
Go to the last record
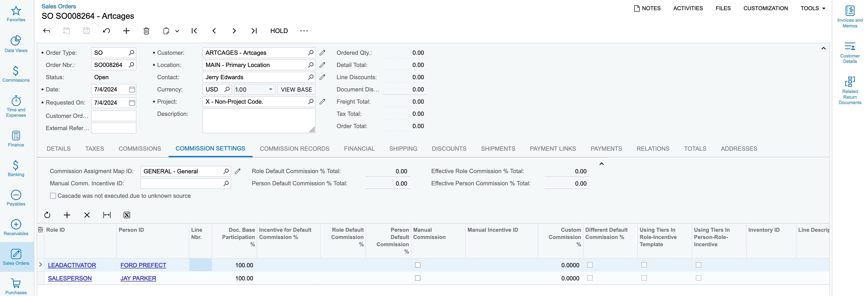click(x=254, y=31)
